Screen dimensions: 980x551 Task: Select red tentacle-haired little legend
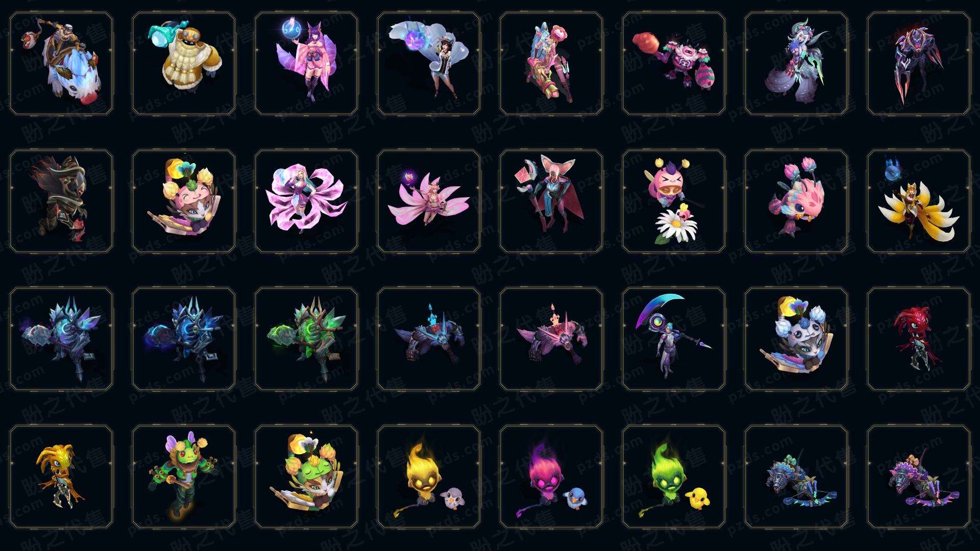[919, 339]
